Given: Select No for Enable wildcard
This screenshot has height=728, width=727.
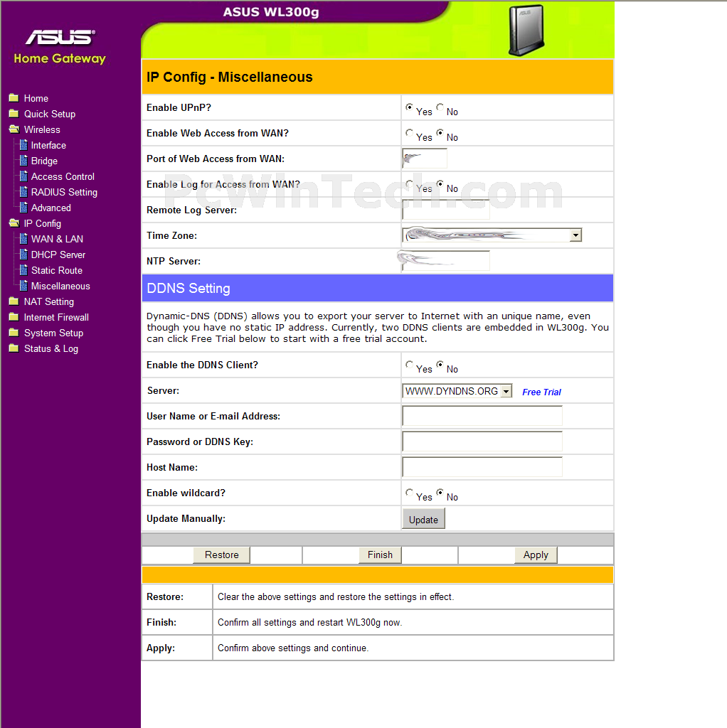Looking at the screenshot, I should coord(440,493).
